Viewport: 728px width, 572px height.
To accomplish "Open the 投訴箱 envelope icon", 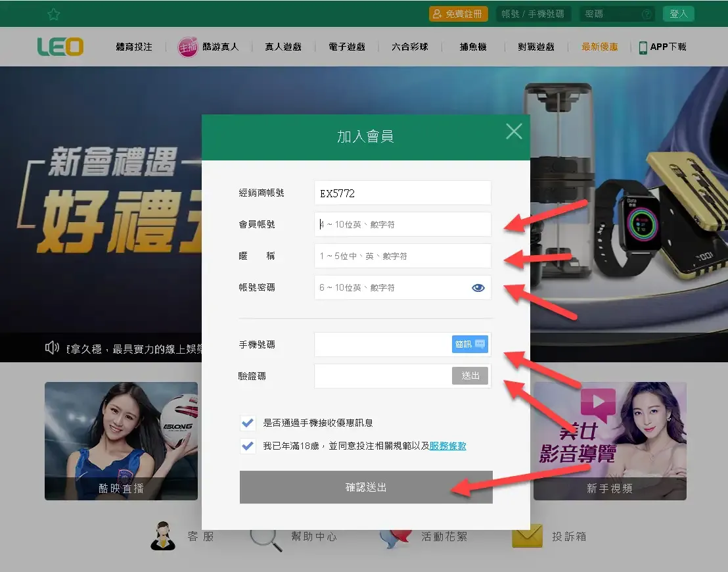I will tap(527, 536).
